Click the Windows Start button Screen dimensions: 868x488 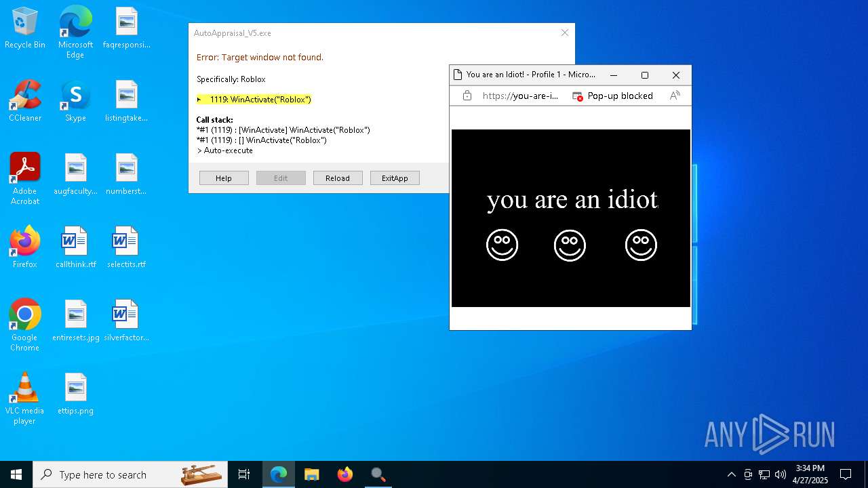[16, 474]
